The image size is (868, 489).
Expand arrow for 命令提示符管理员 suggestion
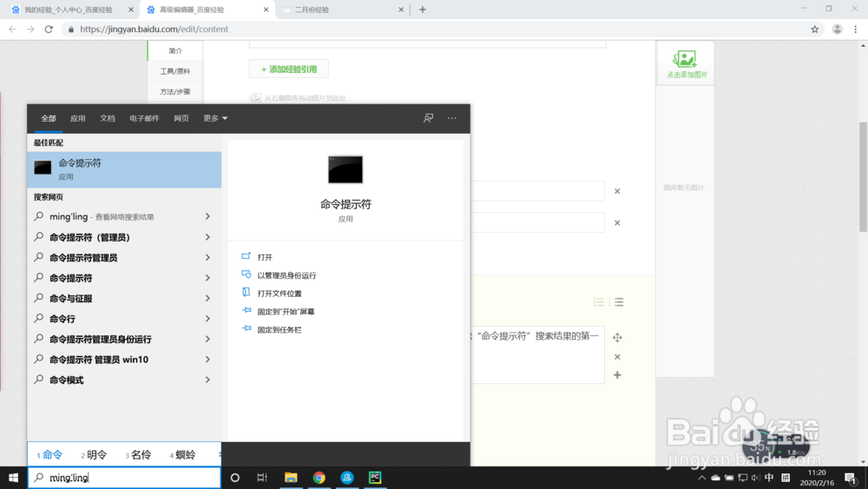pos(207,257)
